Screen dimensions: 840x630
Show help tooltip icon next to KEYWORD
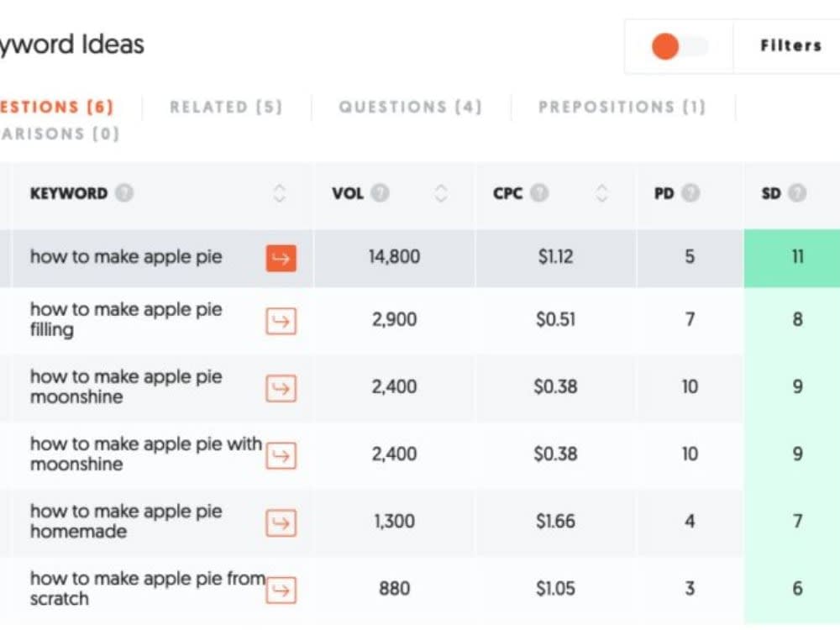(x=124, y=193)
